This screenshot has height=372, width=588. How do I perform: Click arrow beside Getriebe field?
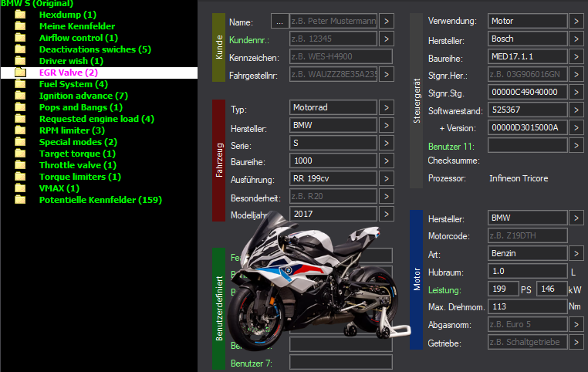(x=576, y=342)
